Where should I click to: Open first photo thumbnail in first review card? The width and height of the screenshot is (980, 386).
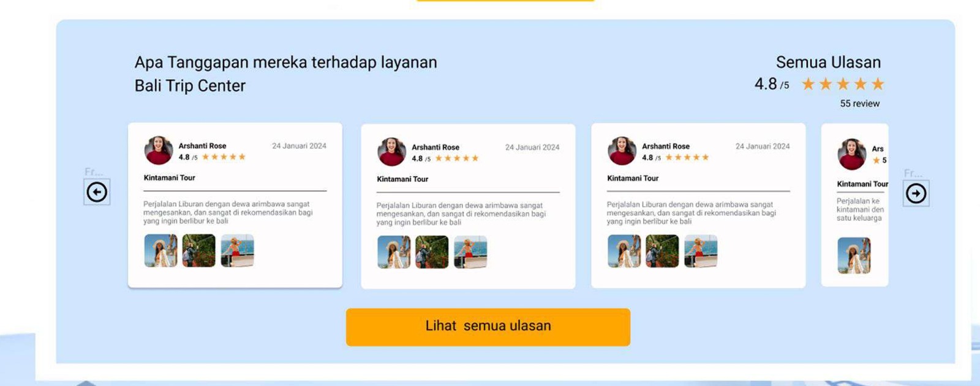coord(160,251)
